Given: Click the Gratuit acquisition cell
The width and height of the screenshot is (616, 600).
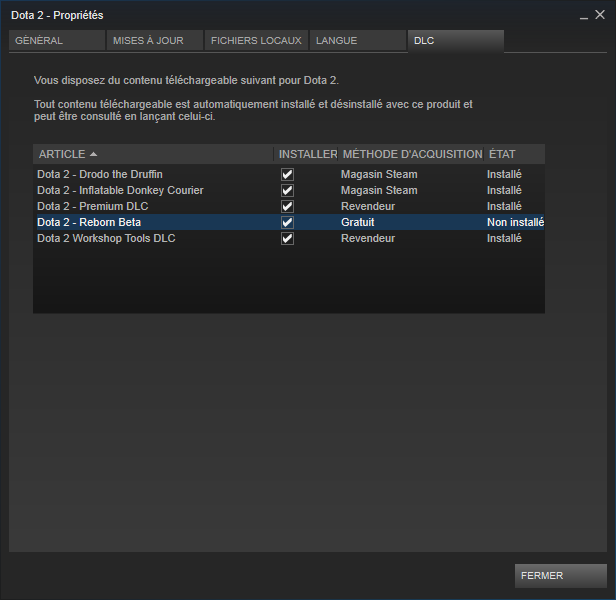Looking at the screenshot, I should (x=358, y=222).
